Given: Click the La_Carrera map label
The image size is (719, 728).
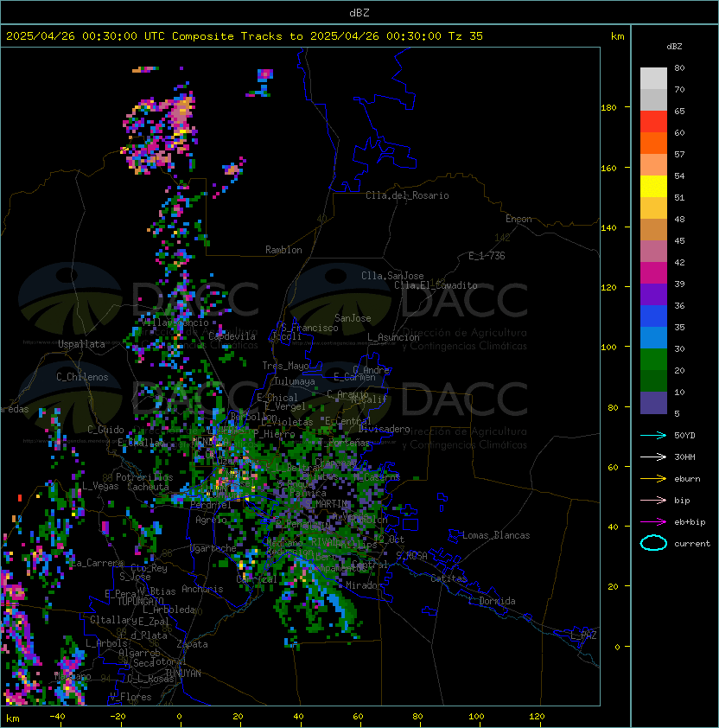Looking at the screenshot, I should [x=98, y=563].
